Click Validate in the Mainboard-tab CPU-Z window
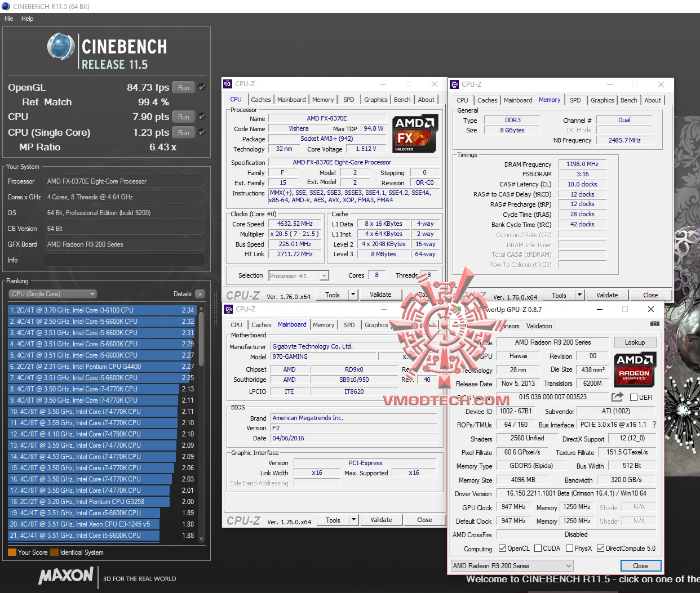The image size is (700, 593). click(x=381, y=520)
